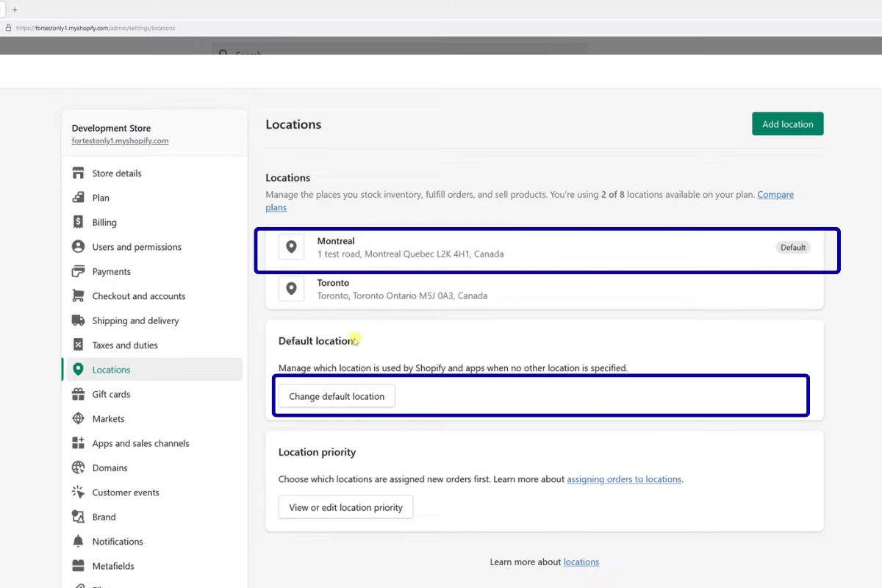Click the Montreal location pin icon
882x588 pixels.
[x=291, y=247]
